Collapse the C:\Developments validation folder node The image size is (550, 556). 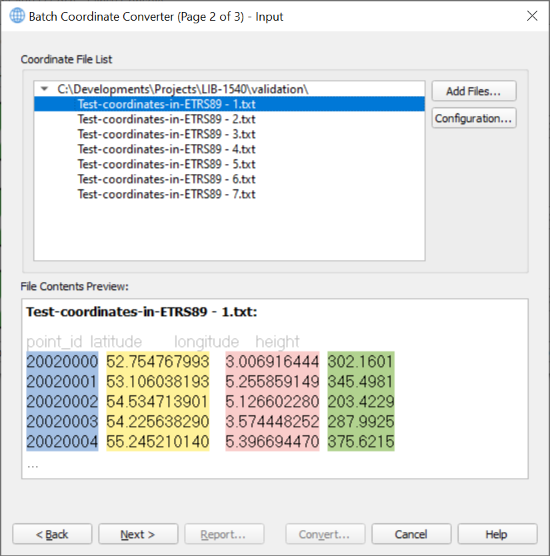44,89
